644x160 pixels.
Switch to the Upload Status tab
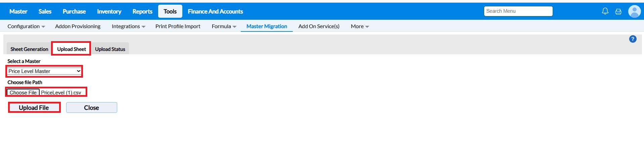click(x=110, y=49)
